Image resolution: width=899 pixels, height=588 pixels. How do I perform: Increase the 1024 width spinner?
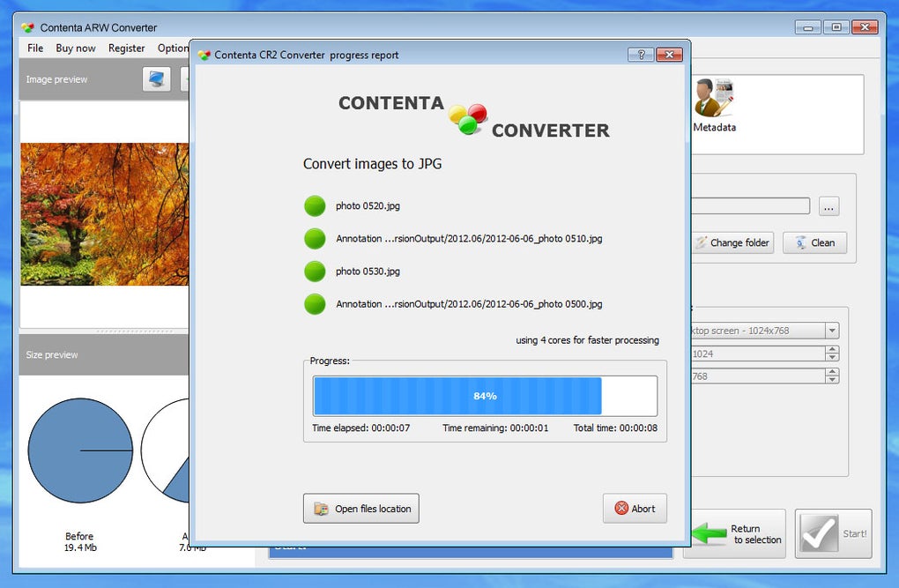coord(833,350)
